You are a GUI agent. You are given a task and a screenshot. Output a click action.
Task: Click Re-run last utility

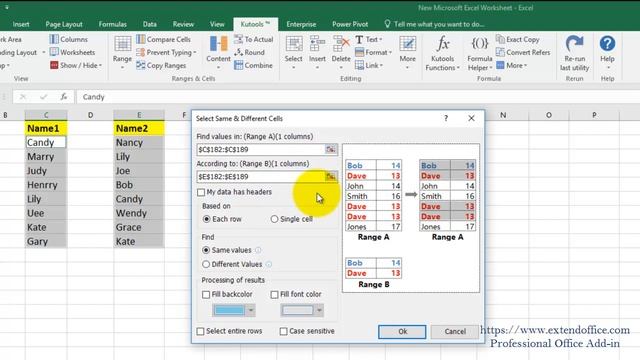pyautogui.click(x=574, y=53)
